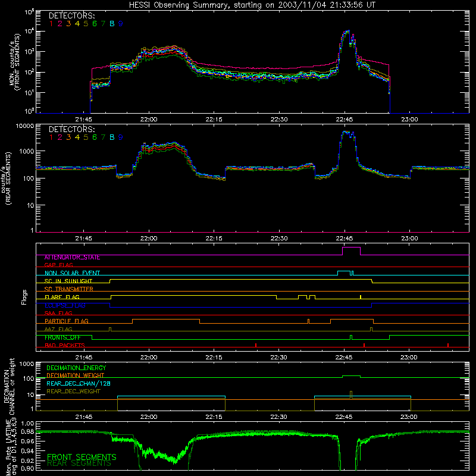Click the 22:30 tick label under Flags panel

(x=278, y=358)
